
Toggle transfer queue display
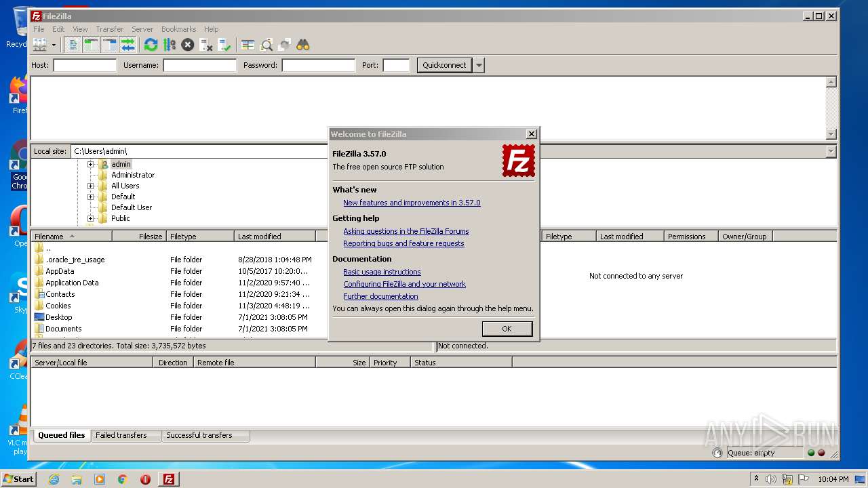127,45
